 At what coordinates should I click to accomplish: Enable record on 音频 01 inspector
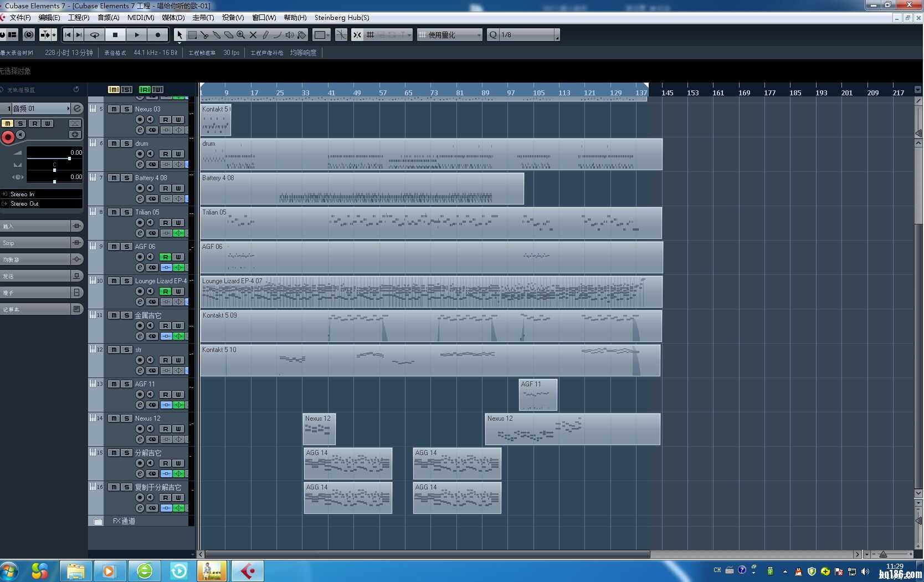point(8,137)
